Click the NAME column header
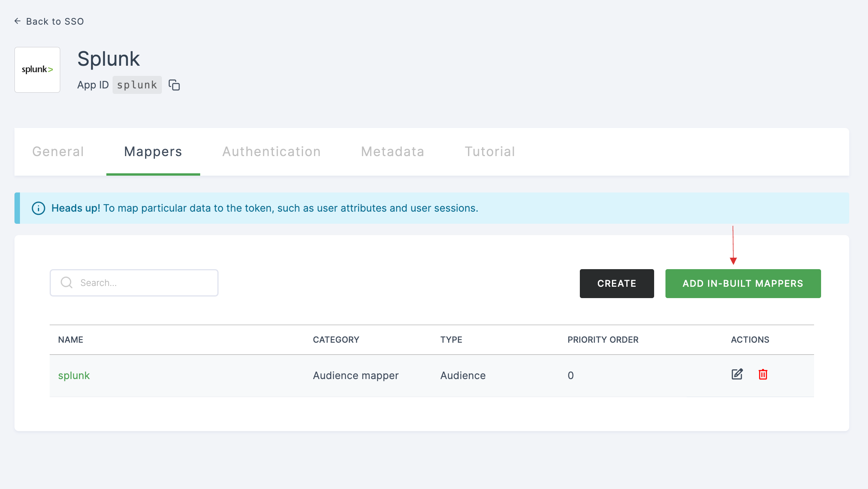The height and width of the screenshot is (489, 868). pyautogui.click(x=71, y=340)
